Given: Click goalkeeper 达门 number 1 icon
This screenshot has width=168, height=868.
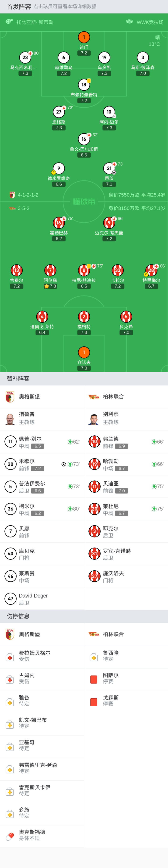Looking at the screenshot, I should 84,37.
